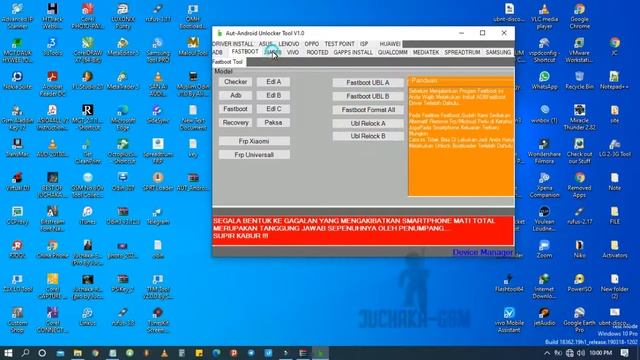Launch Notepad++ from desktop

click(614, 80)
